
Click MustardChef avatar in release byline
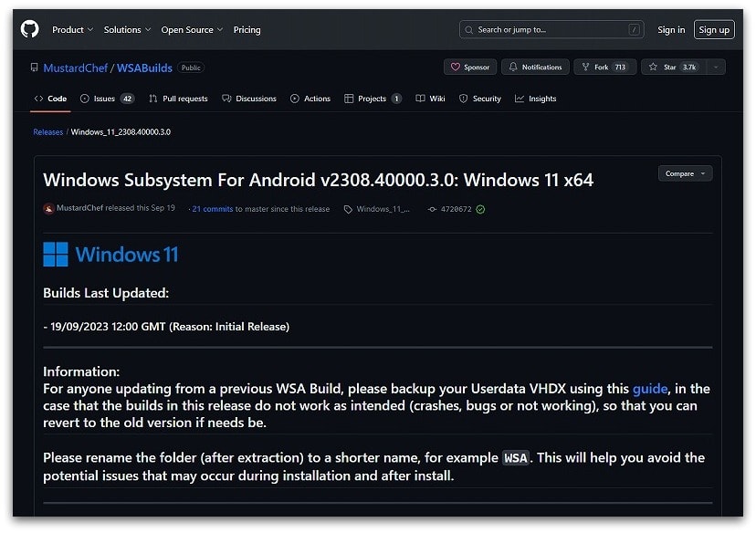coord(48,209)
